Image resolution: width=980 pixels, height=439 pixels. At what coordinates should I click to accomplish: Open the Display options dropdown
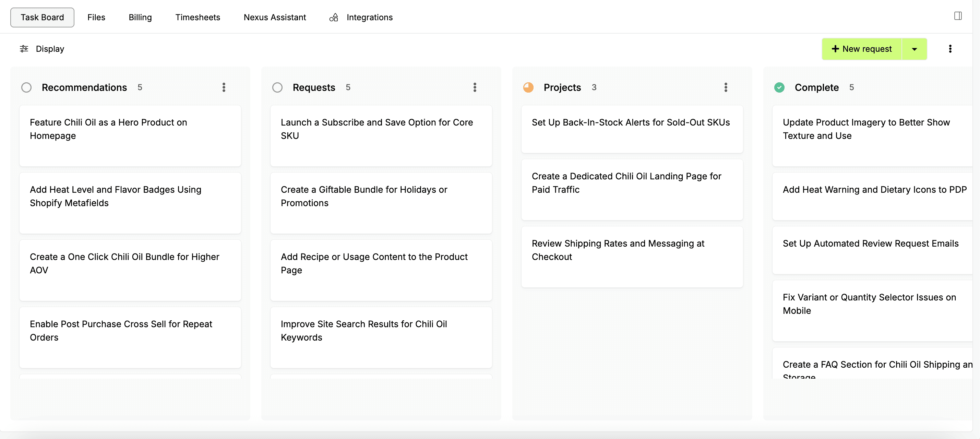(50, 49)
